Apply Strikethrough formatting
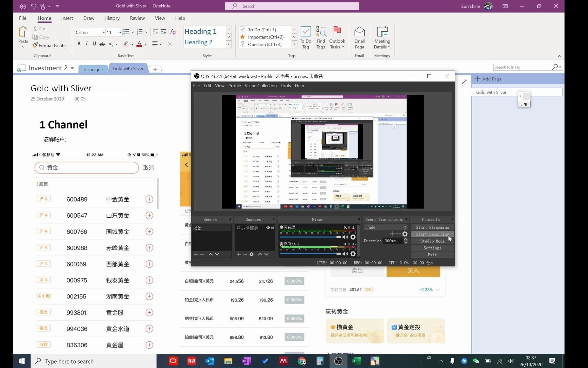The image size is (588, 368). coord(102,44)
